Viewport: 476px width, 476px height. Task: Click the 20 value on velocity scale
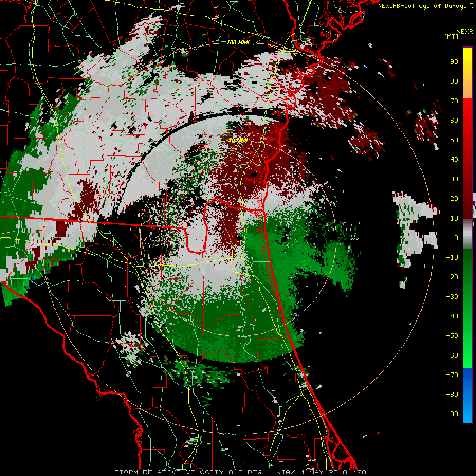click(x=454, y=199)
